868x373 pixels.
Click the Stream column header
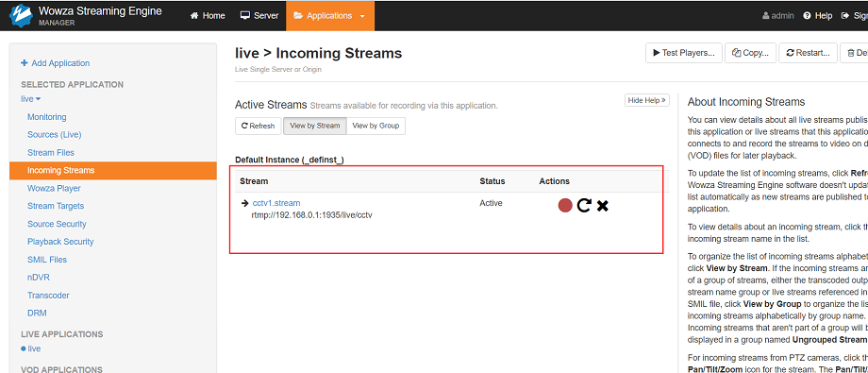click(x=254, y=181)
